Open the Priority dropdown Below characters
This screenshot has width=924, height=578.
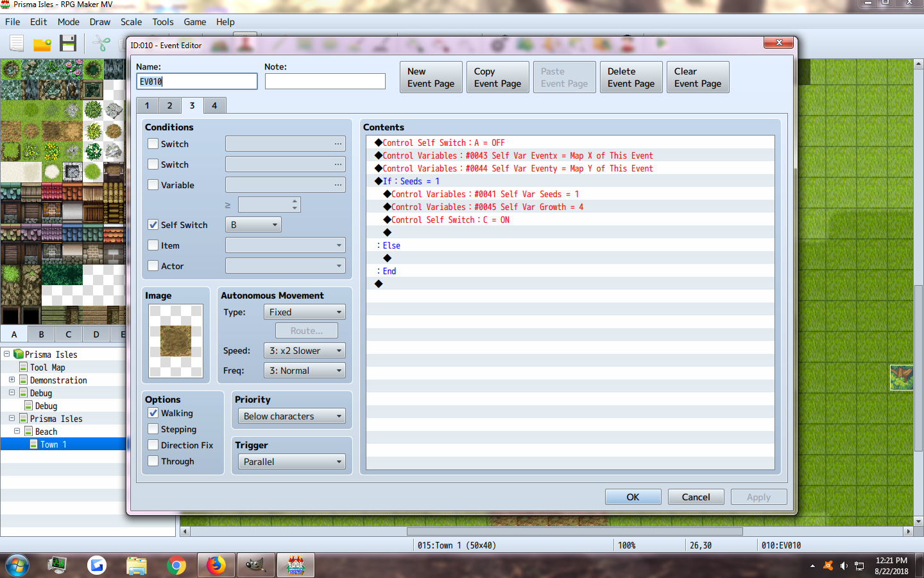[x=292, y=416]
